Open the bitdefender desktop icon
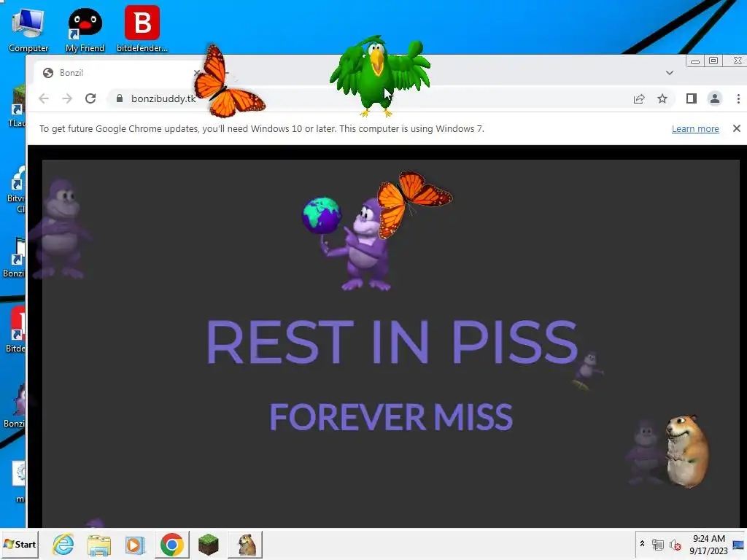The height and width of the screenshot is (560, 747). 142,29
